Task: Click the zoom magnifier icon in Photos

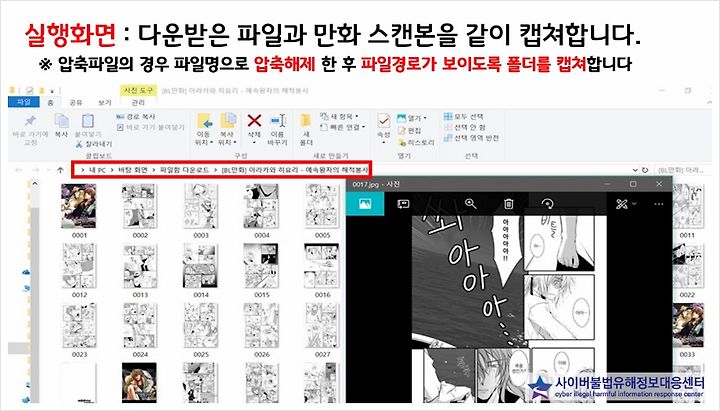Action: tap(471, 204)
